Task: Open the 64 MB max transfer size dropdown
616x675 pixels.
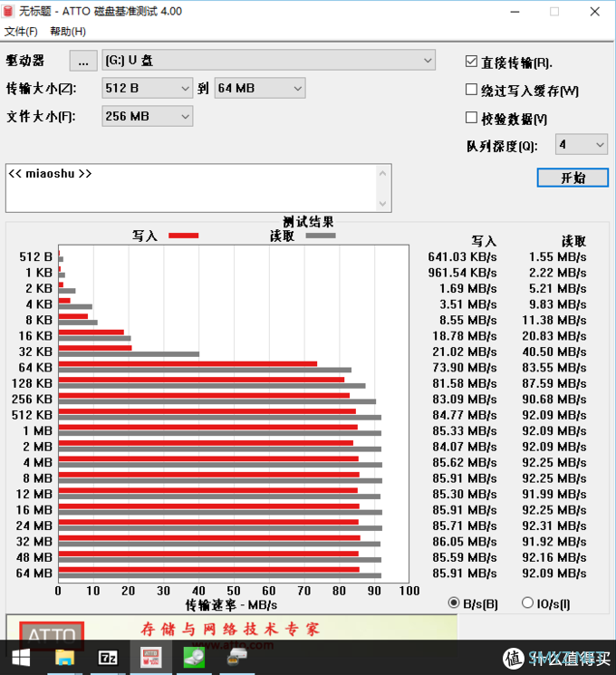Action: pos(260,88)
